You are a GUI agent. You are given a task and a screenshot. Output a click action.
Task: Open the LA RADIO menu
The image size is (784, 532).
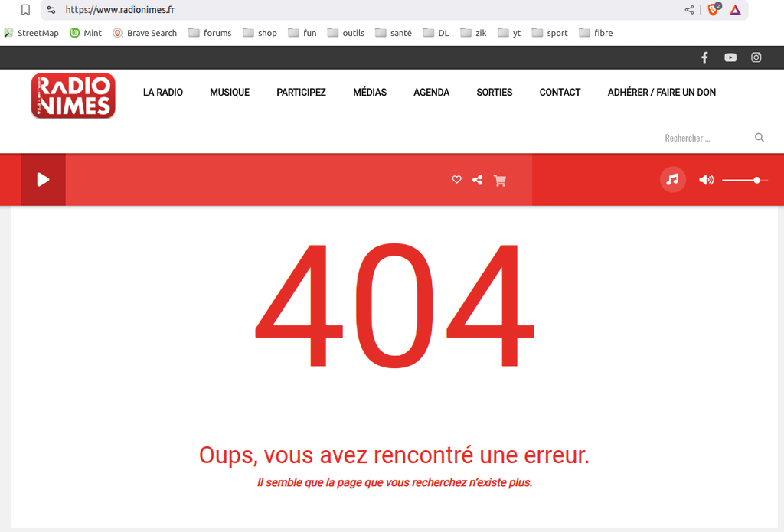pos(163,92)
